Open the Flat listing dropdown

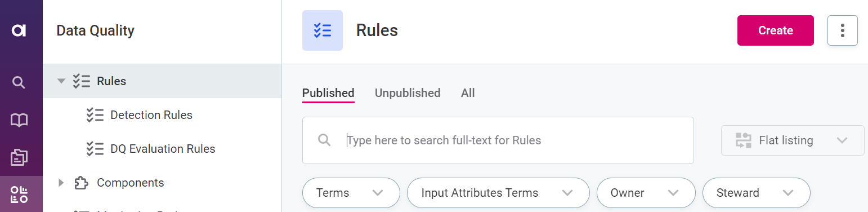point(793,140)
